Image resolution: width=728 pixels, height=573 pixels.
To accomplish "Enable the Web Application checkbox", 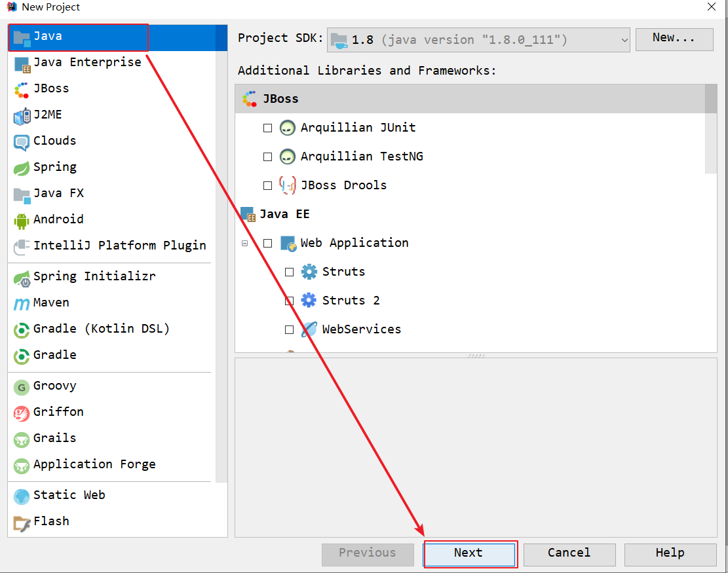I will pyautogui.click(x=267, y=244).
